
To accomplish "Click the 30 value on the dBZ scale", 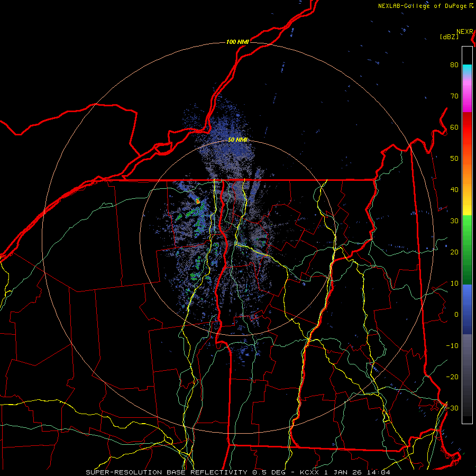I will click(x=454, y=221).
